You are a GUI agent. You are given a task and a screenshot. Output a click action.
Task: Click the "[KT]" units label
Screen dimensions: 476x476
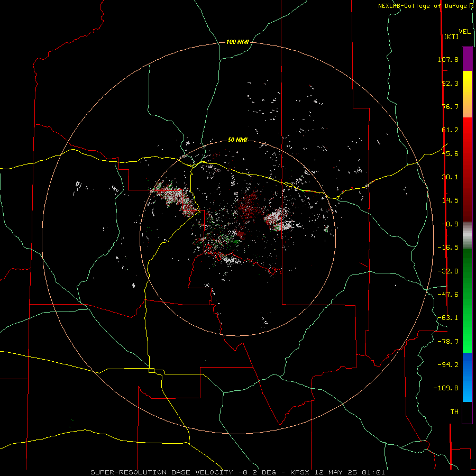pyautogui.click(x=452, y=36)
